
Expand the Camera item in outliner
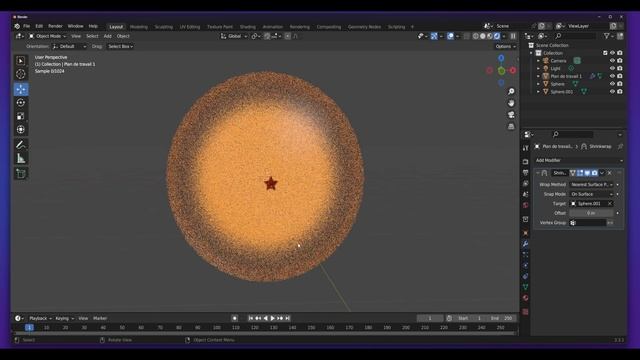coord(538,60)
